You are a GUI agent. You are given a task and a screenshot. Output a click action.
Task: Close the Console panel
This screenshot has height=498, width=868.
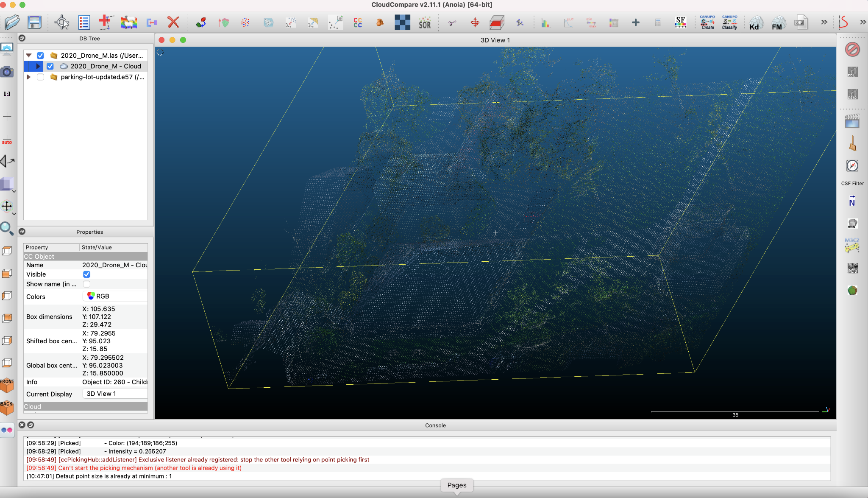click(22, 425)
